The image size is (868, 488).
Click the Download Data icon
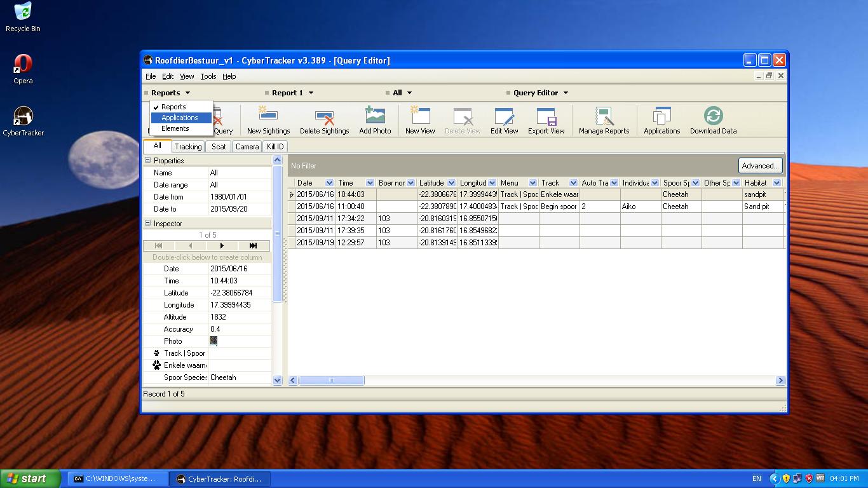713,121
